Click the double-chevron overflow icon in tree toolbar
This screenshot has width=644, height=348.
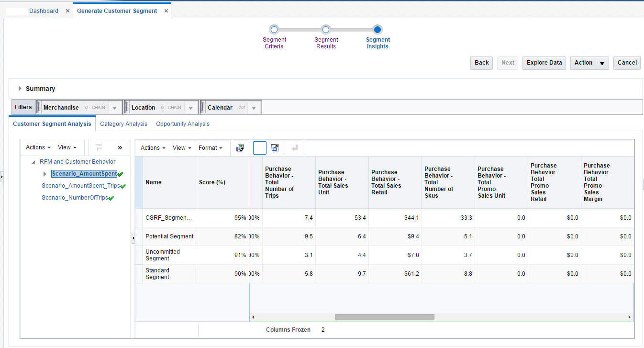pos(120,147)
